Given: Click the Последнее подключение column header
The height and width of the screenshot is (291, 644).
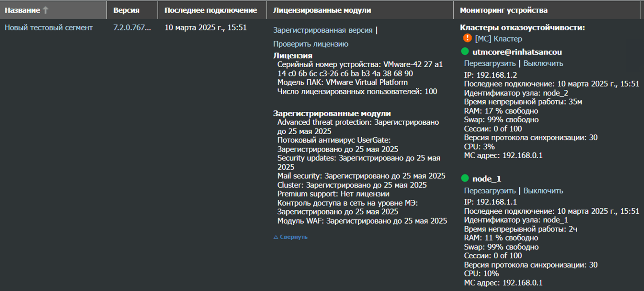Looking at the screenshot, I should pyautogui.click(x=211, y=9).
